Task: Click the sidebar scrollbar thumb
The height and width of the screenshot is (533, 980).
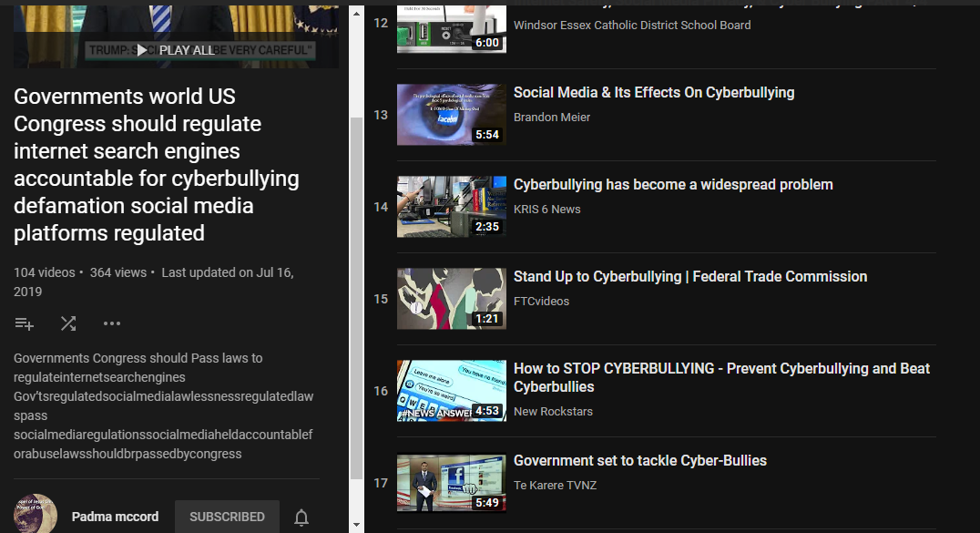Action: pos(356,298)
